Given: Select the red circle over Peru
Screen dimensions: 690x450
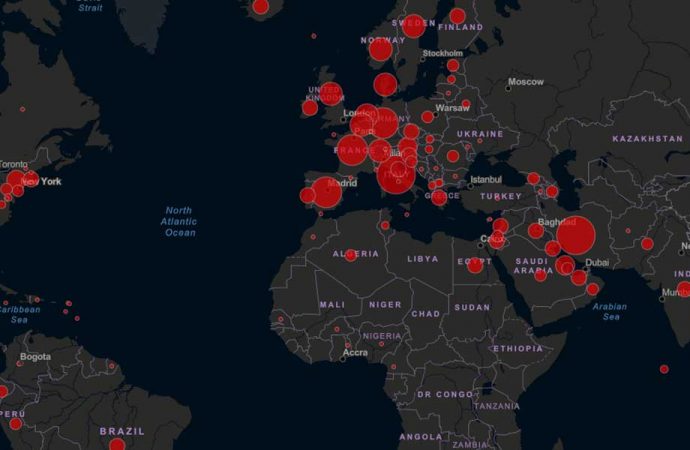Looking at the screenshot, I should [x=15, y=424].
